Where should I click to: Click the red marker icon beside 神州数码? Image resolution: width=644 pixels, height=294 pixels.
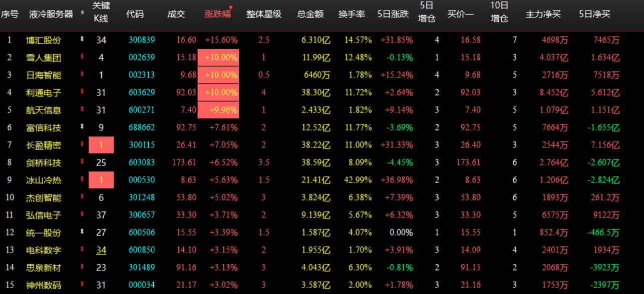click(x=82, y=284)
